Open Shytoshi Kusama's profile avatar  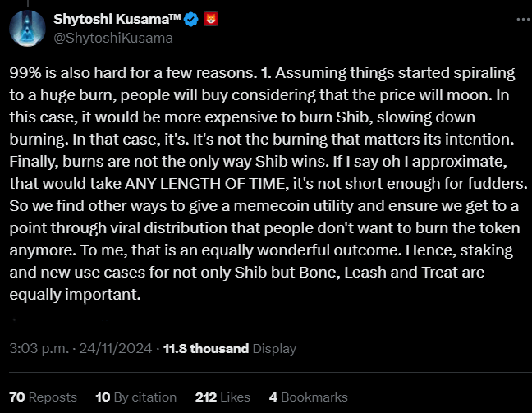(27, 28)
